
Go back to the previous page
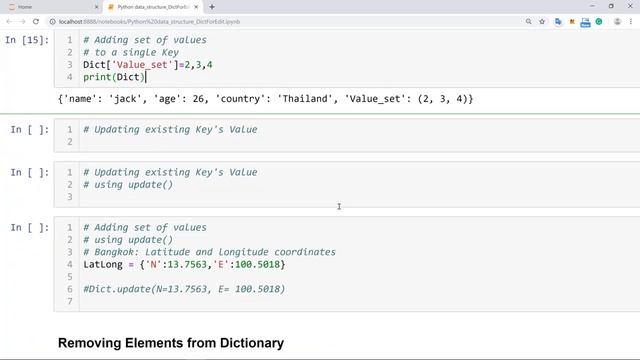tap(9, 22)
